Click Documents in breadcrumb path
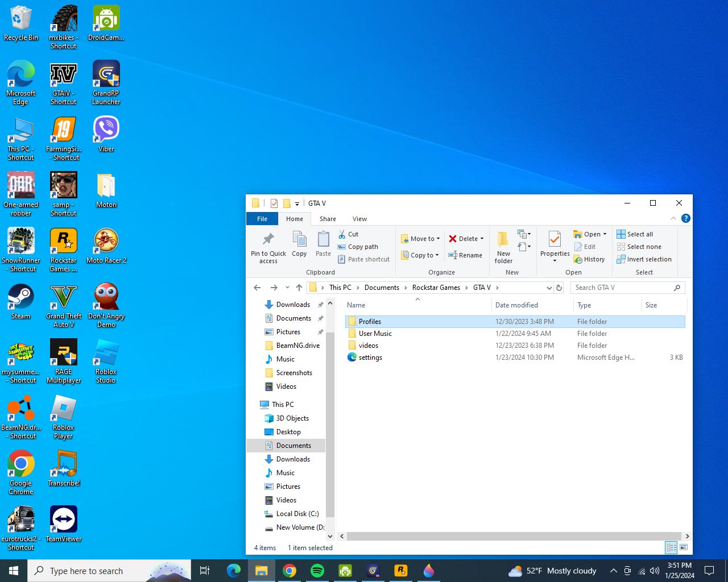Viewport: 728px width, 582px height. [x=382, y=288]
